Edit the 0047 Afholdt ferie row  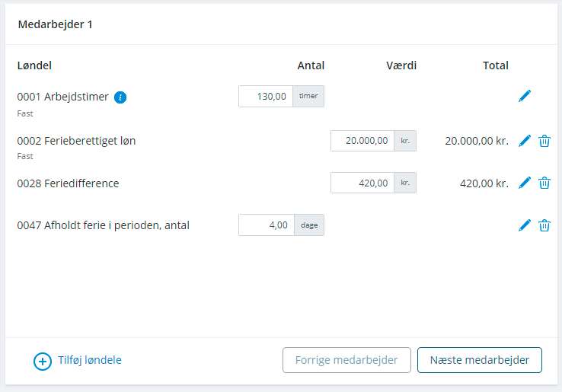click(525, 225)
